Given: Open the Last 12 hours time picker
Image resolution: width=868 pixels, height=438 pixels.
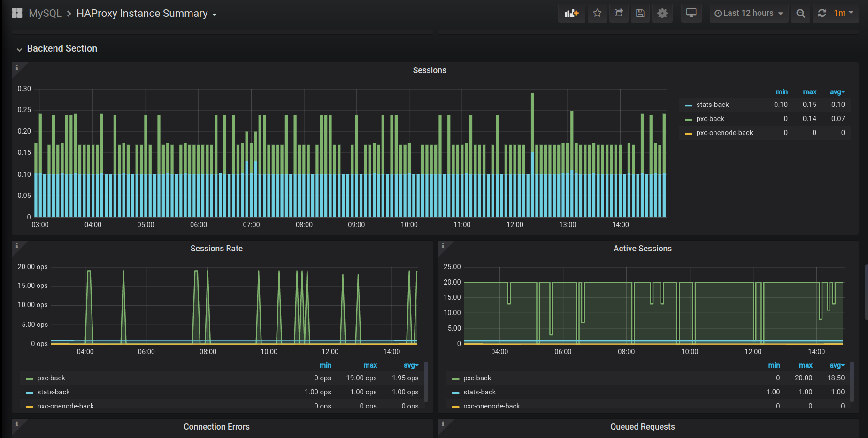Looking at the screenshot, I should click(x=748, y=13).
